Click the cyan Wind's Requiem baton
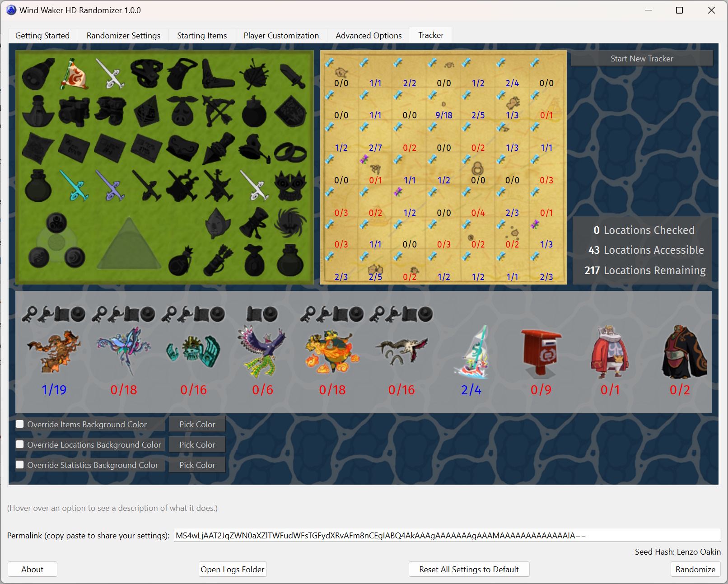The height and width of the screenshot is (584, 728). pos(74,185)
